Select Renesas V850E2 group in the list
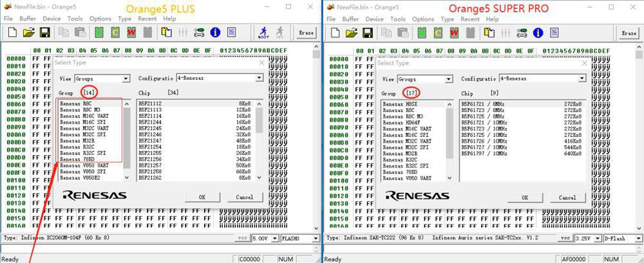The width and height of the screenshot is (644, 263). tap(79, 177)
